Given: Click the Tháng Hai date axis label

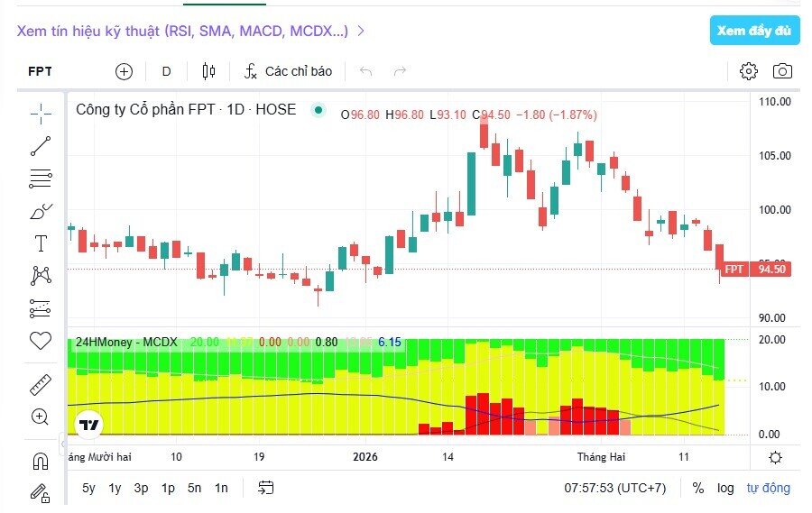Looking at the screenshot, I should click(601, 457).
